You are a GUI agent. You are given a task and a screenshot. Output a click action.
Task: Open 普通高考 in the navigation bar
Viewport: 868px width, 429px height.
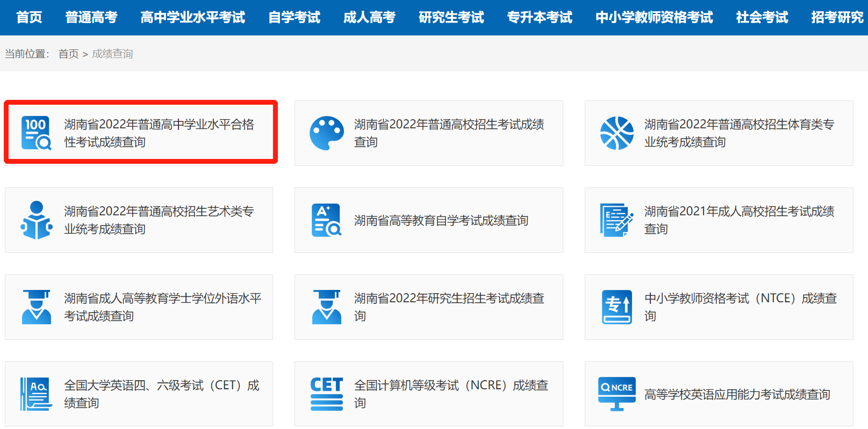click(x=91, y=17)
